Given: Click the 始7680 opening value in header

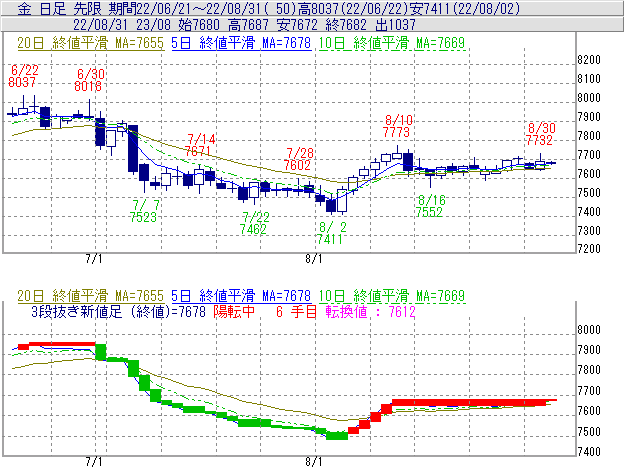Looking at the screenshot, I should tap(199, 25).
